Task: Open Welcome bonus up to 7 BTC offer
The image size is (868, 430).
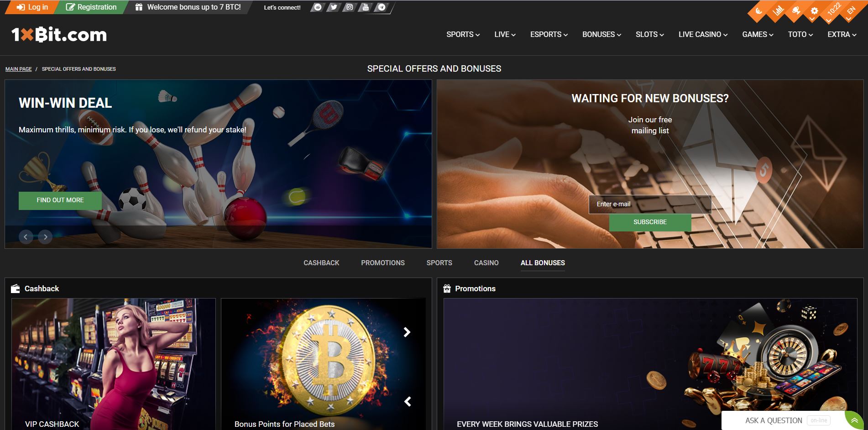Action: 188,7
